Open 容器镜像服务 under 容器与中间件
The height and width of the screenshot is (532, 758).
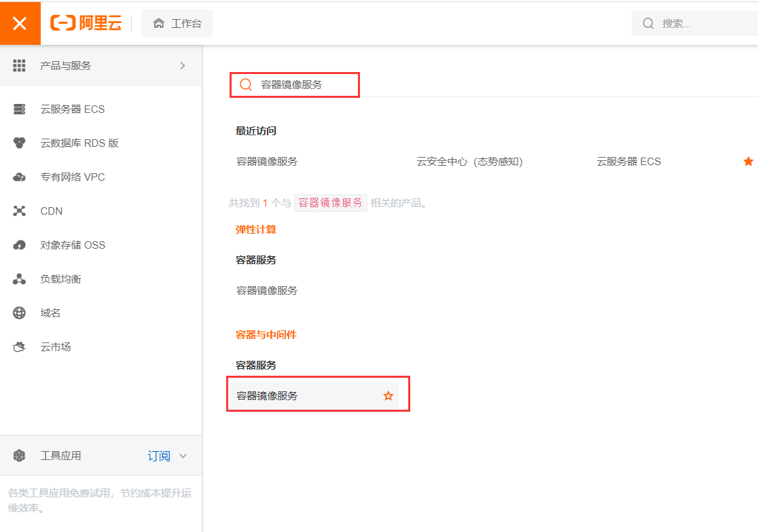pos(267,396)
